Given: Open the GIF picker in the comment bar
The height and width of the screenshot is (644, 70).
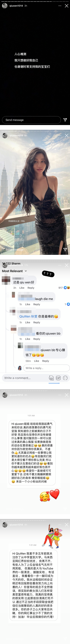Looking at the screenshot, I should pyautogui.click(x=58, y=378).
